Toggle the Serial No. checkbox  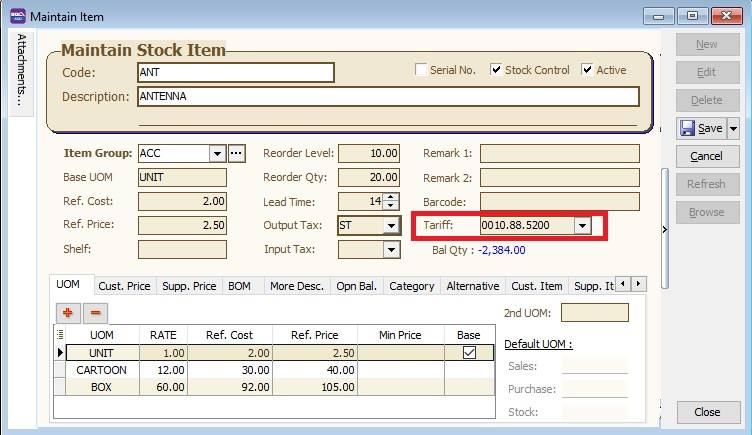click(421, 70)
